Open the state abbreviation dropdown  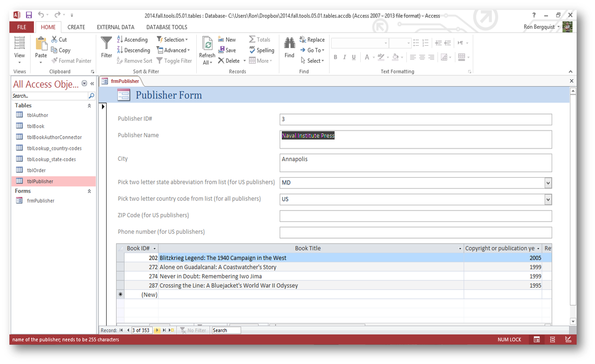[x=548, y=183]
